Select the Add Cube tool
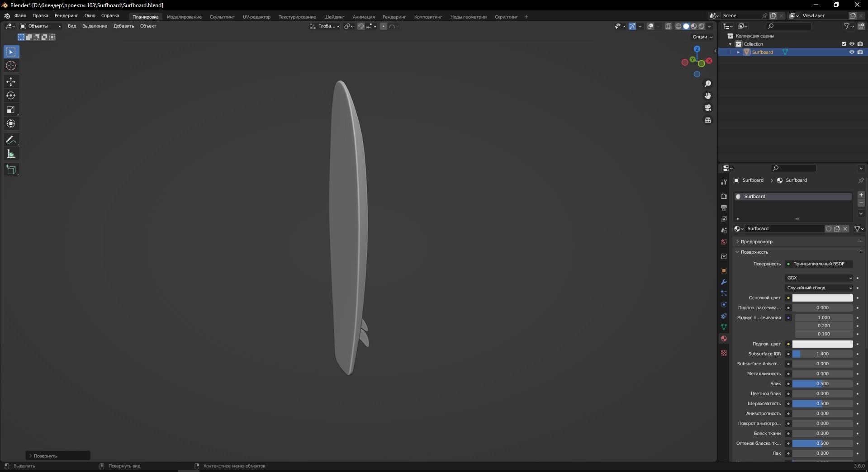This screenshot has height=472, width=868. coord(11,170)
